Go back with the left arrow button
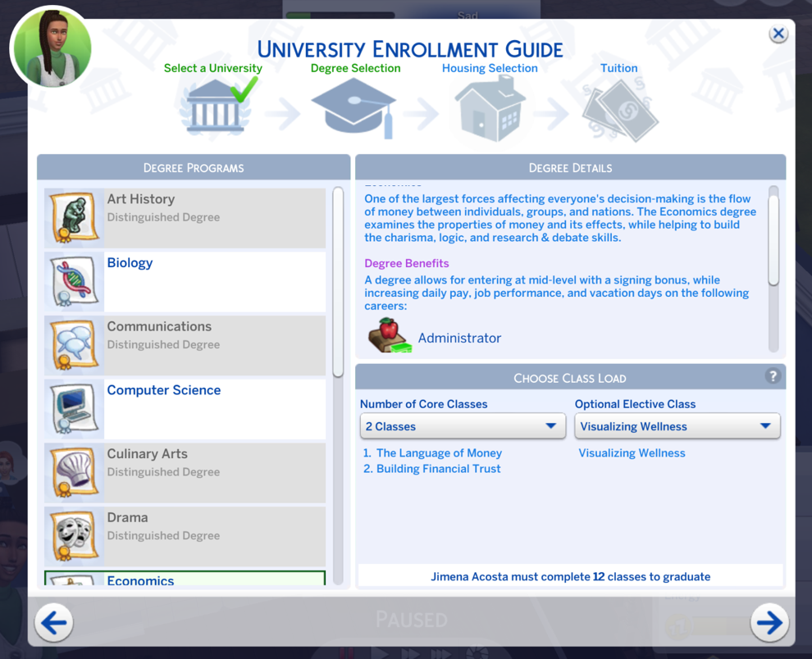 tap(54, 622)
